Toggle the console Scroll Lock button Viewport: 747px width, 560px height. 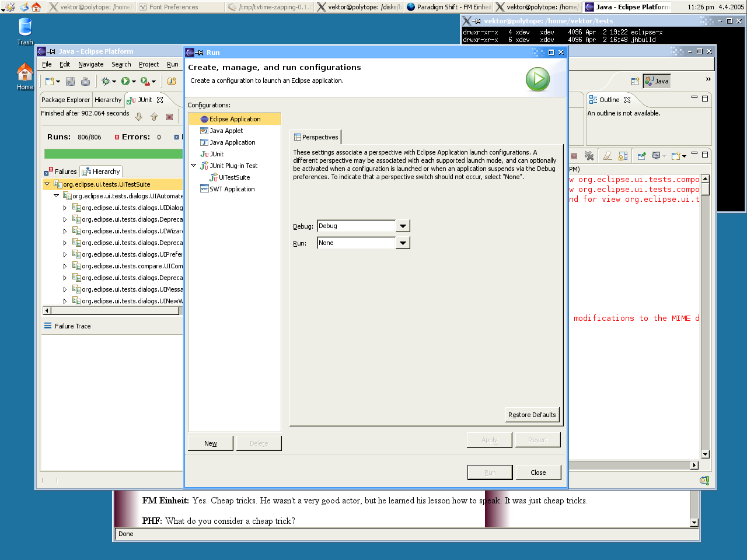point(623,156)
